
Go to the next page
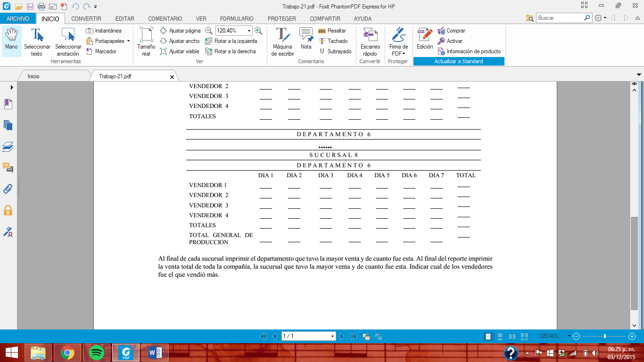pyautogui.click(x=342, y=336)
